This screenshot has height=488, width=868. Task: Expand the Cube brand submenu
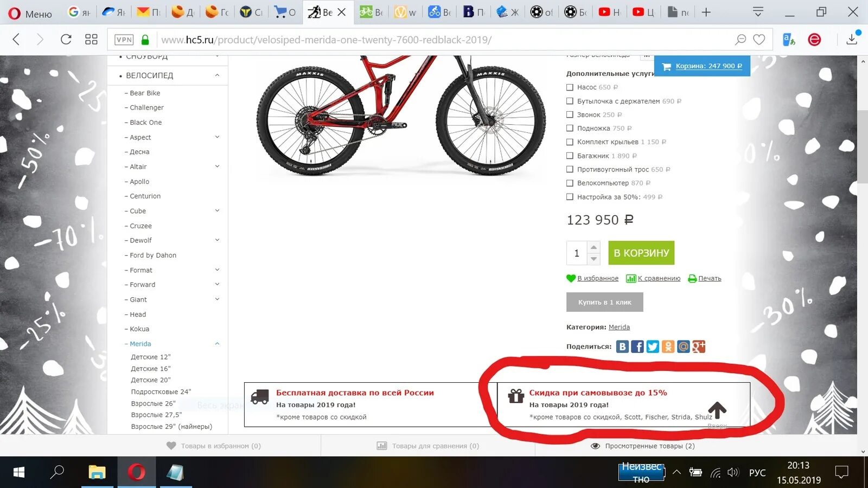tap(217, 211)
